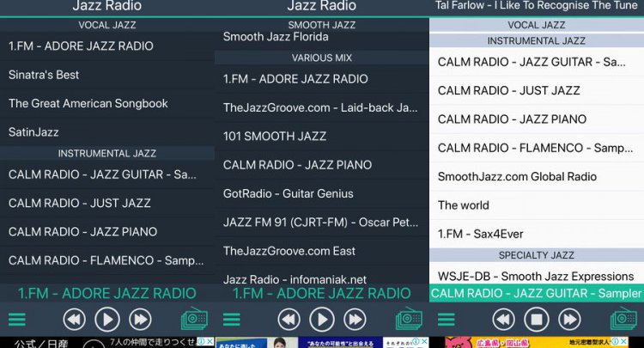Open radio icon on the Sinatra's Best screen

[194, 319]
